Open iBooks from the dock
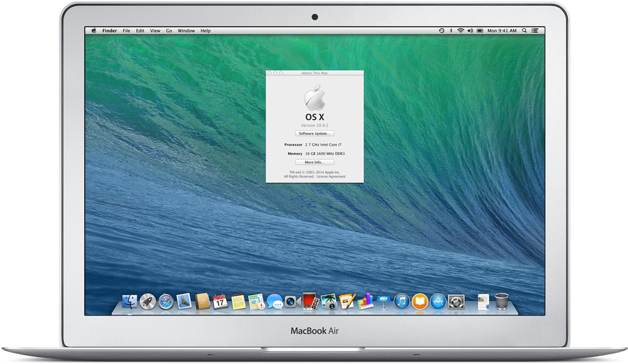 pyautogui.click(x=419, y=302)
